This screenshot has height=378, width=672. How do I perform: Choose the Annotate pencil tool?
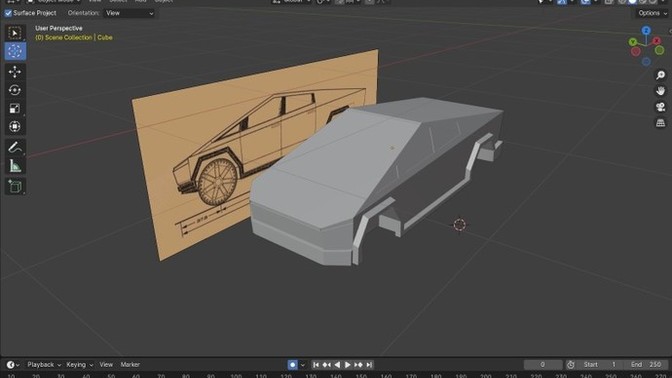tap(15, 147)
